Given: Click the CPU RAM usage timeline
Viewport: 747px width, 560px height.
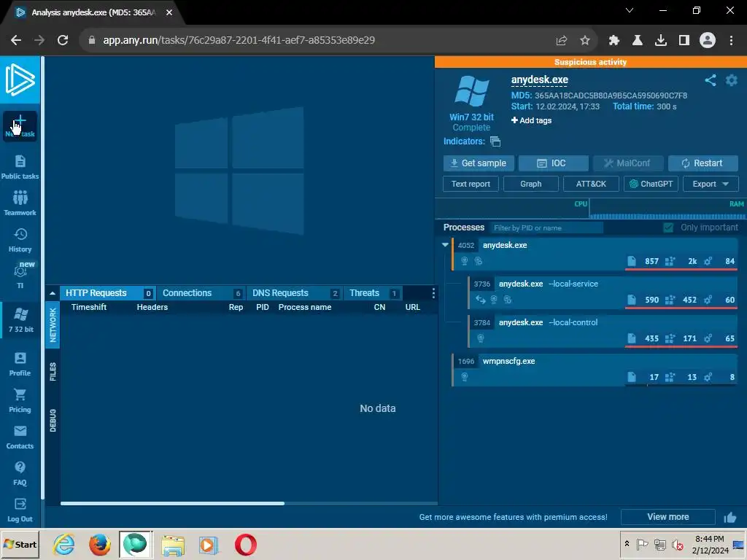Looking at the screenshot, I should click(x=589, y=209).
